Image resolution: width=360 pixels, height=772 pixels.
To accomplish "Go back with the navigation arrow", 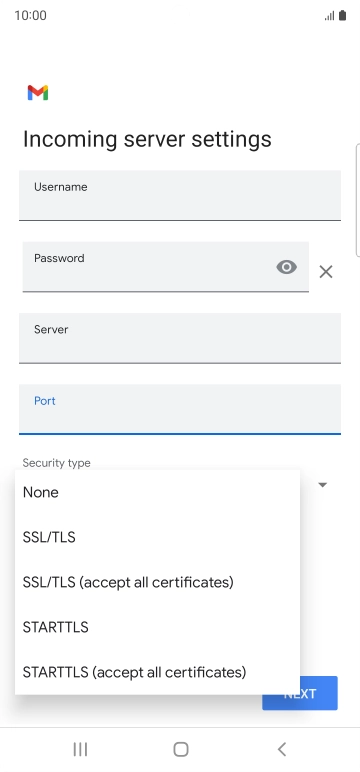I will tap(282, 749).
